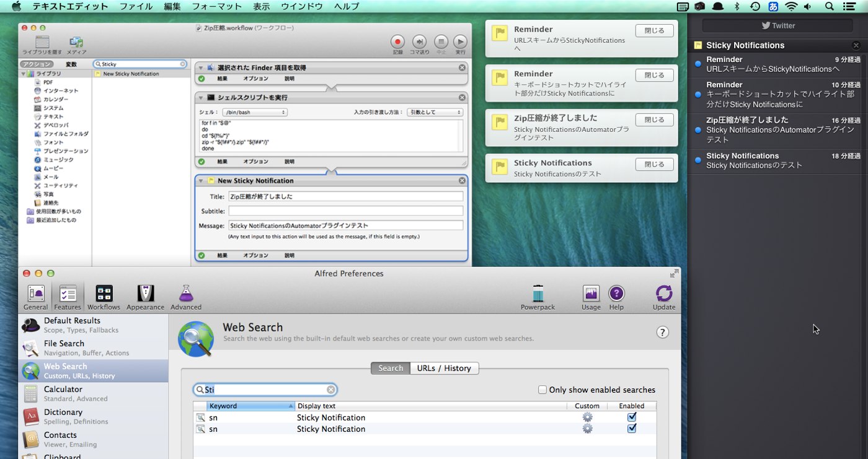Screen dimensions: 868x459
Task: Open the General pane in Alfred Preferences
Action: pos(35,297)
